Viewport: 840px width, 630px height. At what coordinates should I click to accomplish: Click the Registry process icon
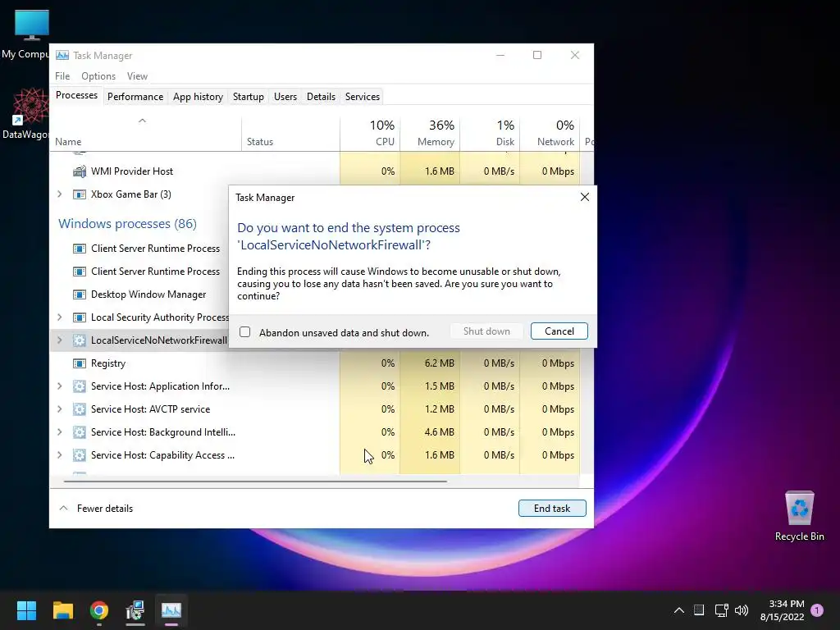point(80,363)
